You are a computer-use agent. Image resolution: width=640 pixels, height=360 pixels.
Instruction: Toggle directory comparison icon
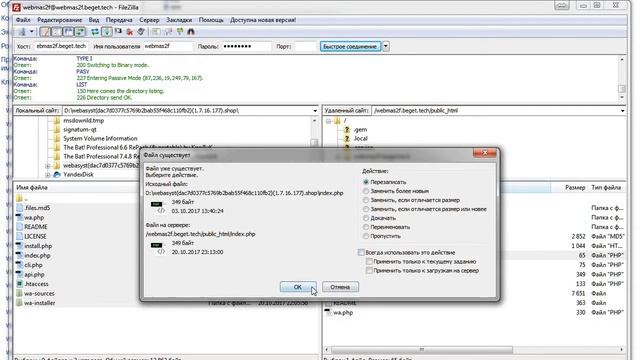pos(168,32)
